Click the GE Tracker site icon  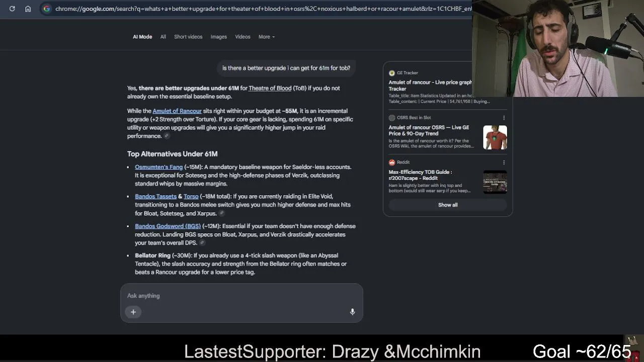click(x=392, y=73)
